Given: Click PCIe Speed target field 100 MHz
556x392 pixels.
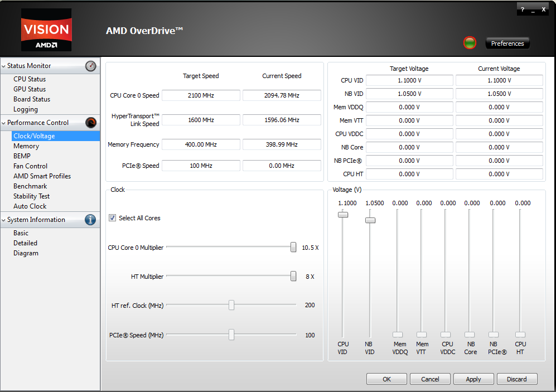Looking at the screenshot, I should [201, 166].
